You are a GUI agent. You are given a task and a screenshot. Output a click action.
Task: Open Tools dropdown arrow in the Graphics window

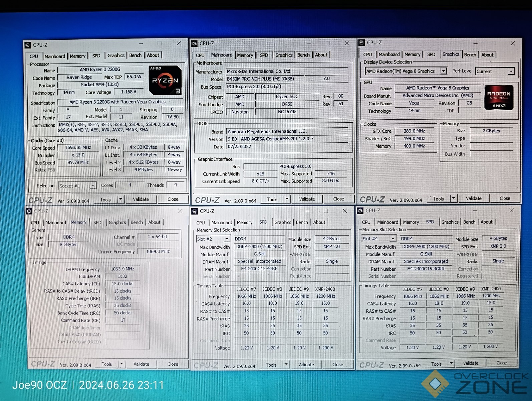point(453,198)
